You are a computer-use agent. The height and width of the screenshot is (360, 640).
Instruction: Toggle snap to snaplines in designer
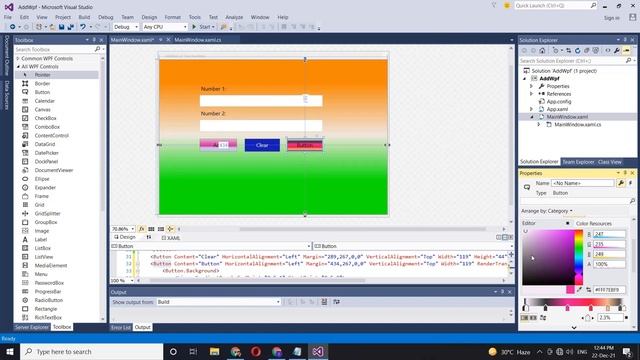[171, 229]
